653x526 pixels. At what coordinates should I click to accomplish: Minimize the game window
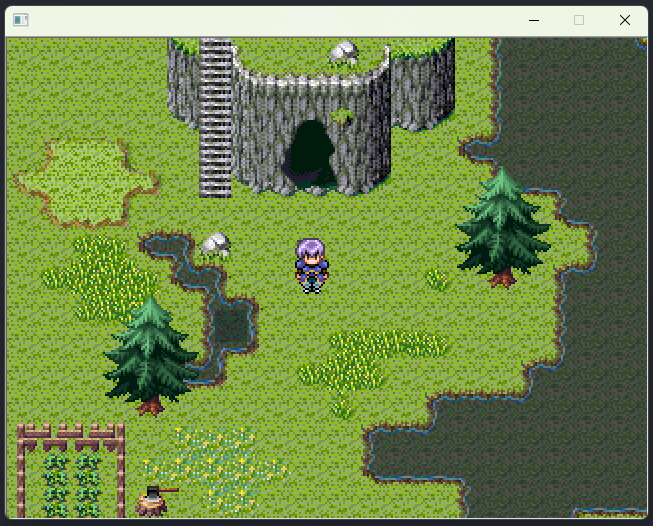click(x=534, y=20)
